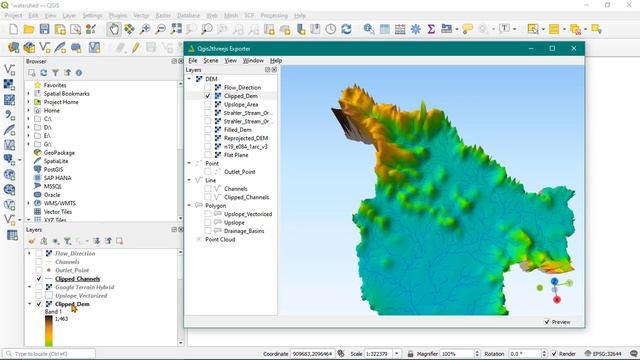640x360 pixels.
Task: Click the Zoom In magnifier tool
Action: point(145,29)
